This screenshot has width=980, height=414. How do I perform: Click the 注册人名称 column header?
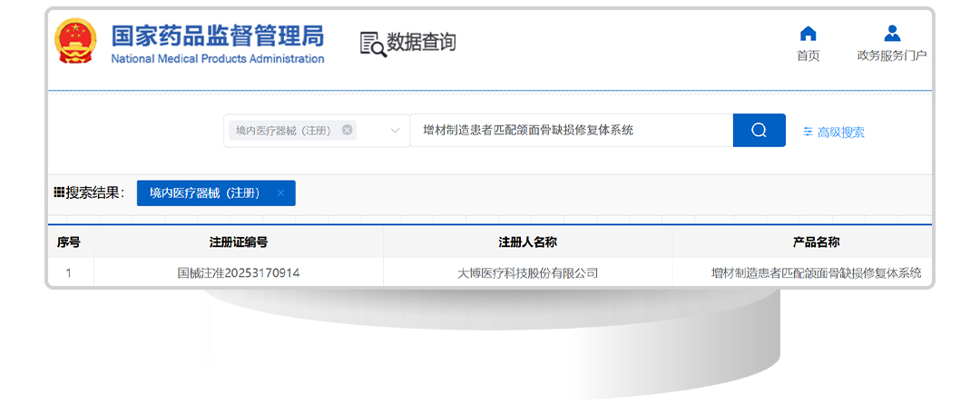[x=527, y=242]
